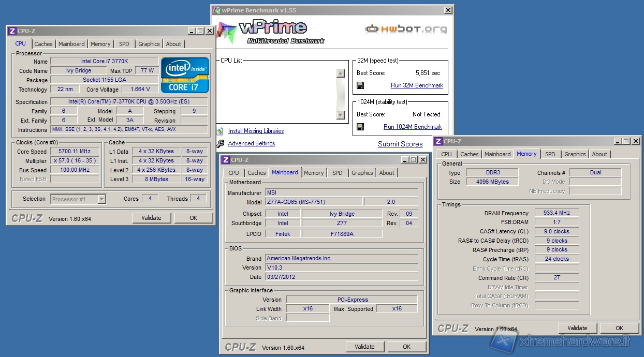Click the Advanced Settings magnifier icon
644x357 pixels.
point(220,144)
